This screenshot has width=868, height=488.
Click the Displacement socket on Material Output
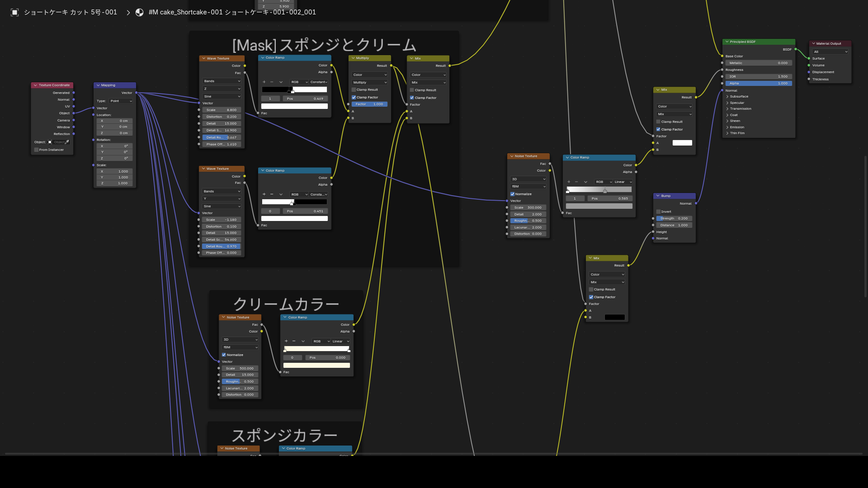coord(809,72)
